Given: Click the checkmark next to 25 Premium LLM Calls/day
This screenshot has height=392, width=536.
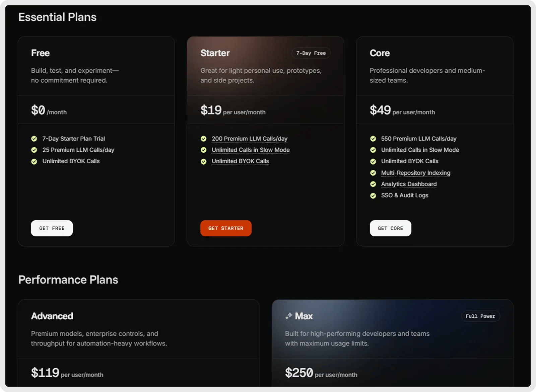Looking at the screenshot, I should (x=34, y=150).
